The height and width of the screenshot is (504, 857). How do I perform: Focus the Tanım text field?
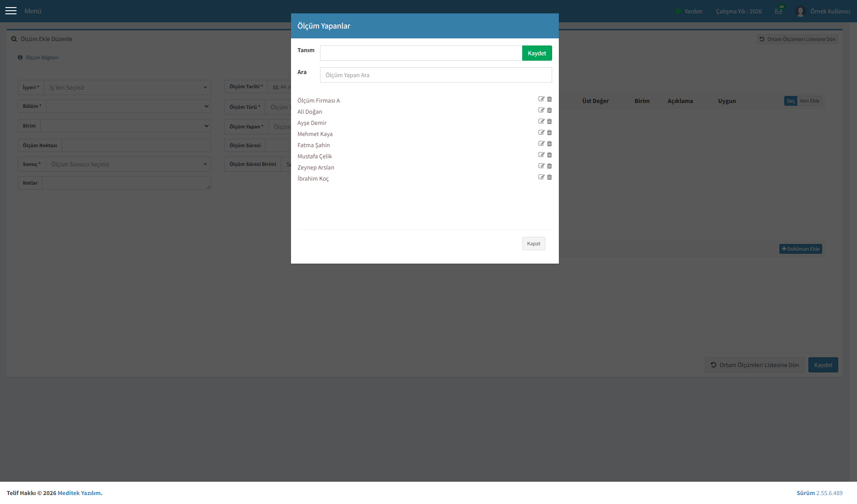421,53
